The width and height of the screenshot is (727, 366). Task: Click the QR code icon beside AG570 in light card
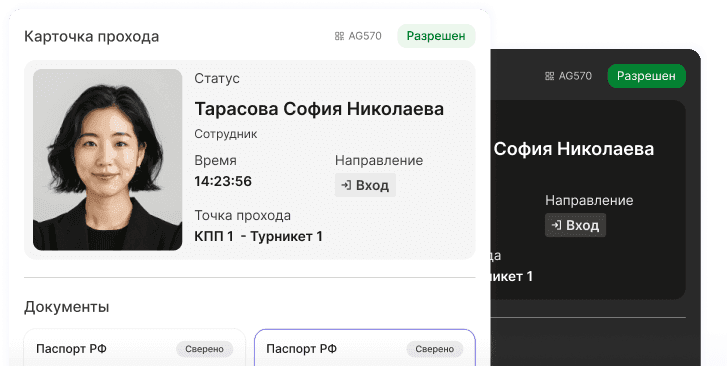pos(339,36)
